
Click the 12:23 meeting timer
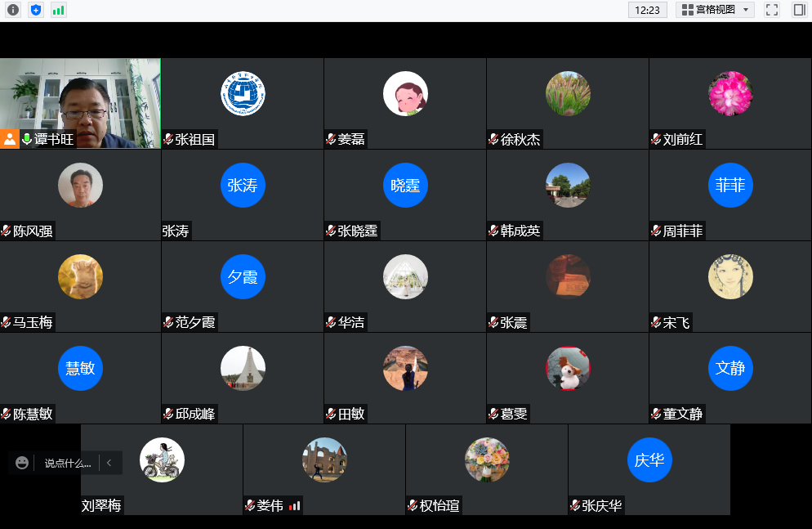(x=647, y=10)
